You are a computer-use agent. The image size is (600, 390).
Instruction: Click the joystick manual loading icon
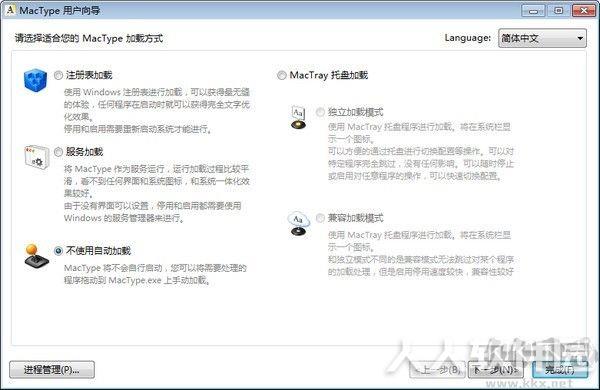[x=36, y=256]
